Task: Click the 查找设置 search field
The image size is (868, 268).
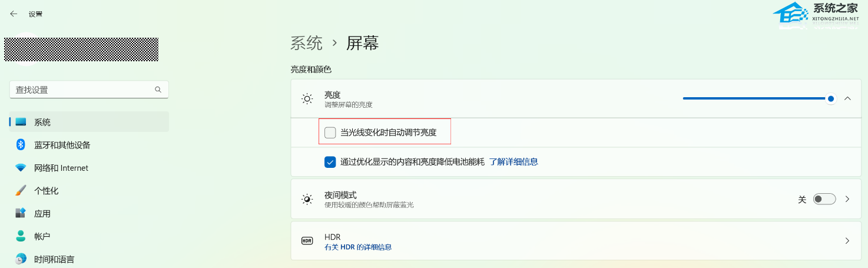Action: [x=82, y=90]
